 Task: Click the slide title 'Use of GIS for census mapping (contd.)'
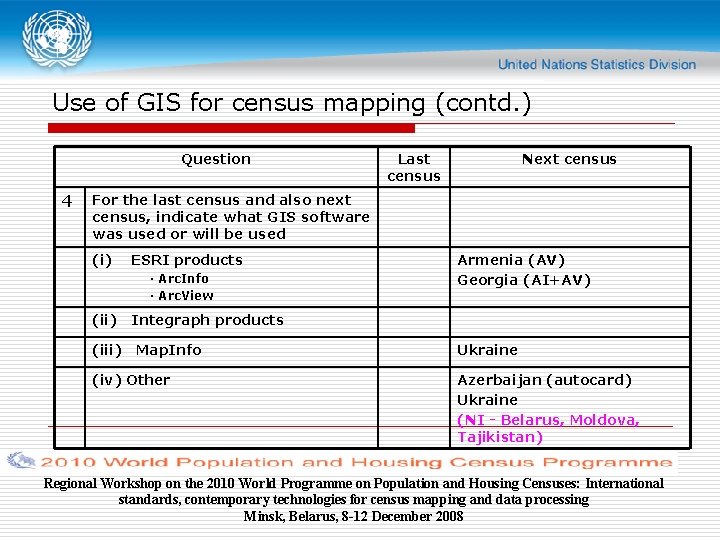[292, 103]
